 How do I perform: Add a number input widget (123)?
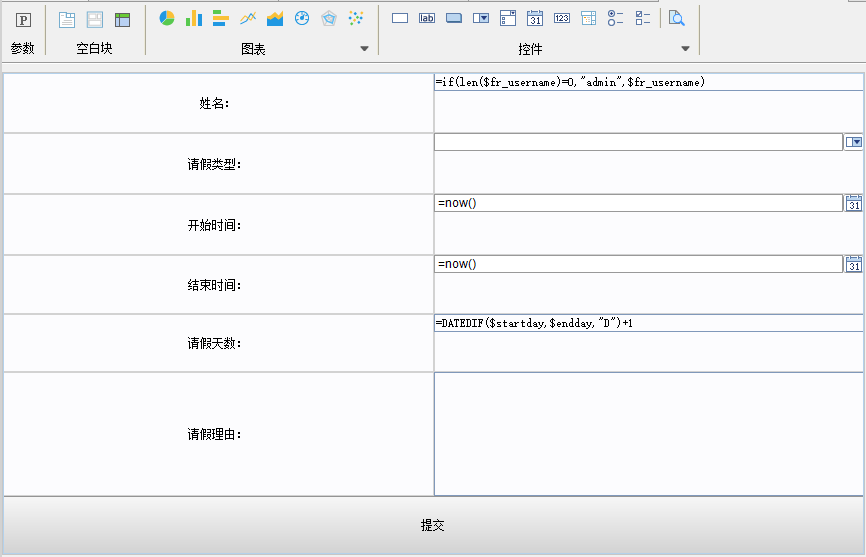[x=562, y=18]
